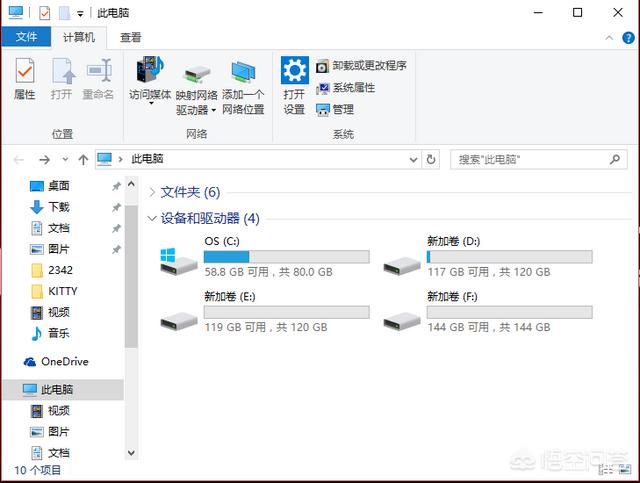
Task: Click the 新加卷 (D:) usage bar
Action: point(509,257)
